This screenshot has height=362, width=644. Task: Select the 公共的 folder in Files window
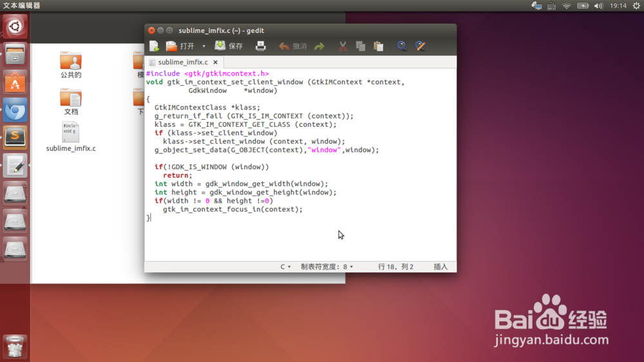click(x=71, y=65)
